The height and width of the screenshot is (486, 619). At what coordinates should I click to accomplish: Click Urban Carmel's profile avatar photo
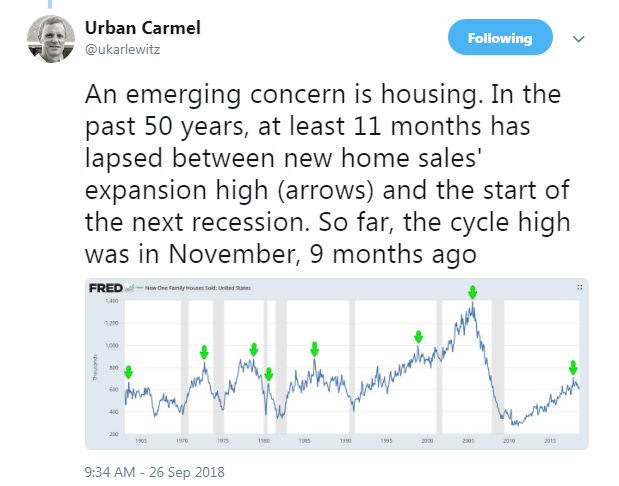51,39
